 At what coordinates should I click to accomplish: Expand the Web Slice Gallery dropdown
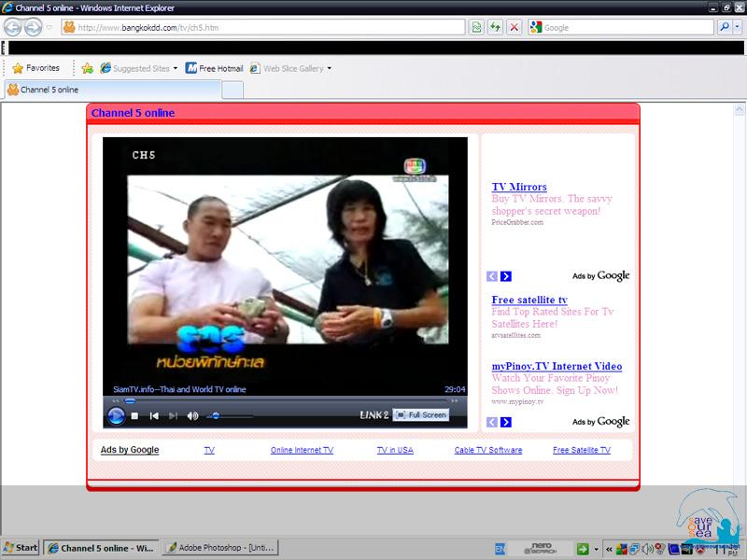coord(329,68)
